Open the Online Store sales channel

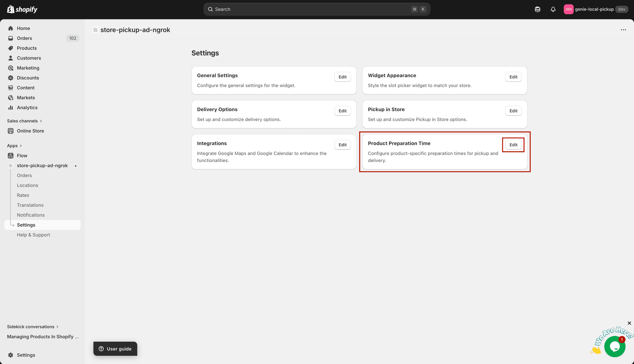(31, 131)
